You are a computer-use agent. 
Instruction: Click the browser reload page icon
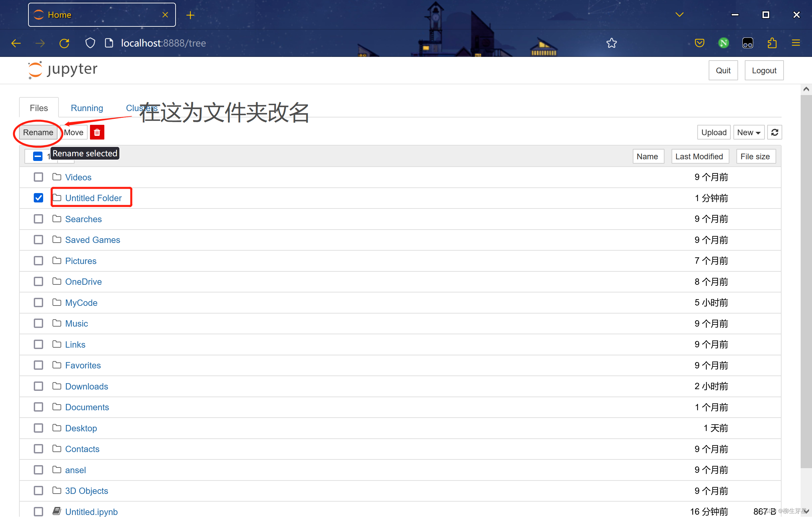tap(65, 43)
